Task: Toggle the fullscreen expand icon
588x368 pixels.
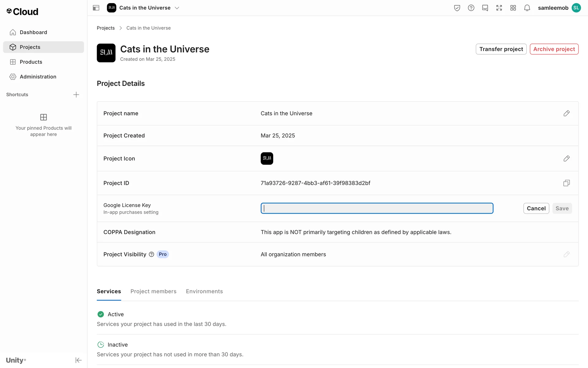Action: [x=499, y=8]
